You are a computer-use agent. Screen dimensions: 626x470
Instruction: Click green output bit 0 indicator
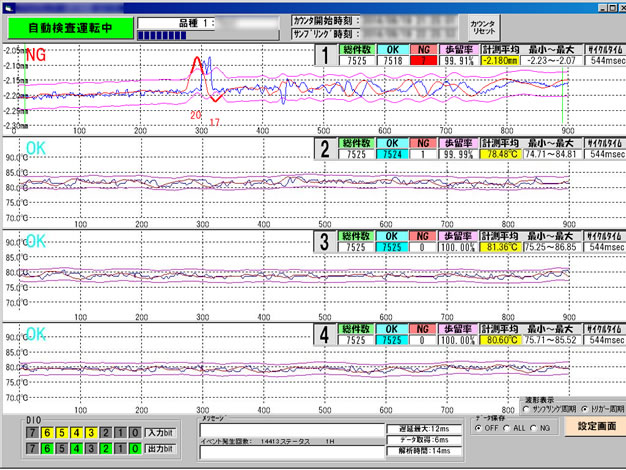(x=136, y=450)
